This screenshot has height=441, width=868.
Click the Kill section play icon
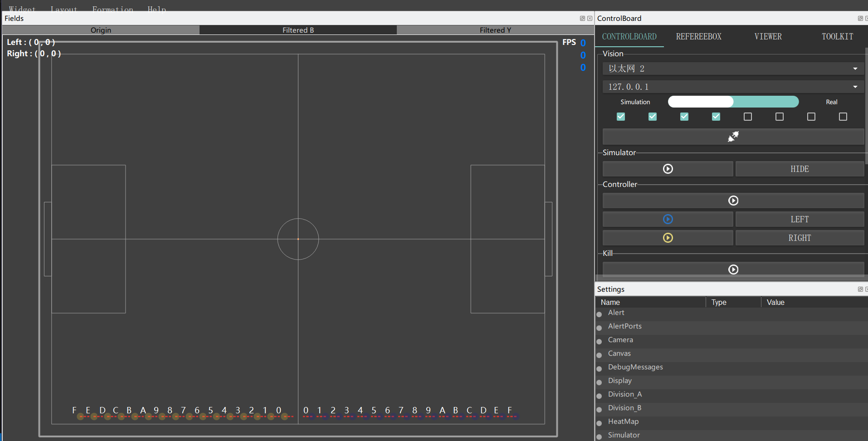pyautogui.click(x=733, y=269)
